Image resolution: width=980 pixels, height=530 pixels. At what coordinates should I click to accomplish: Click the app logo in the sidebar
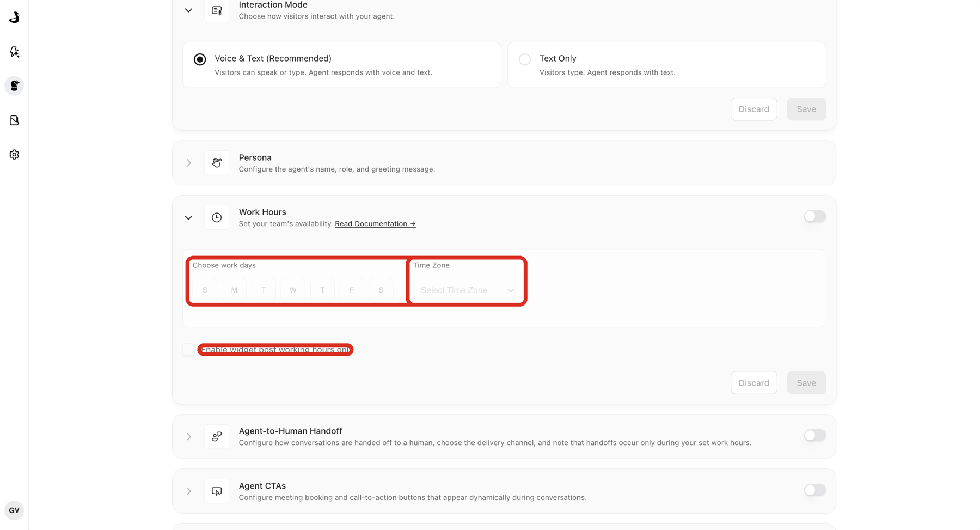pos(14,17)
